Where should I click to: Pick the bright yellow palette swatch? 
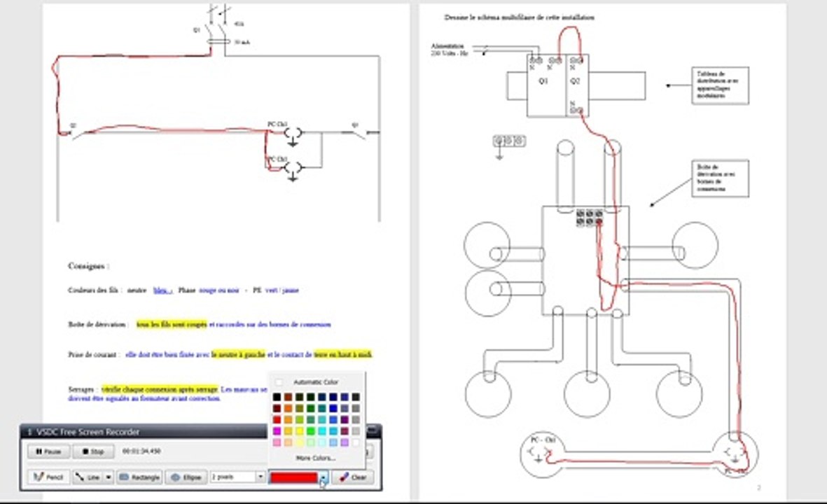(x=300, y=430)
